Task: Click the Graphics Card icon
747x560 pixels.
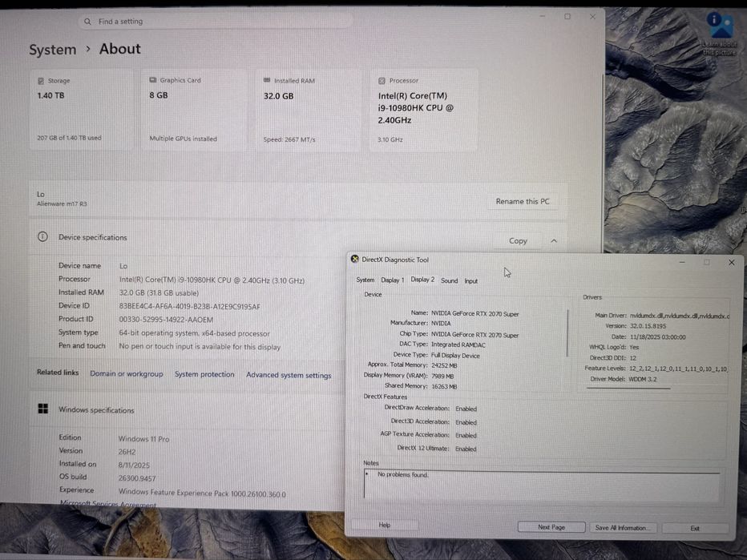Action: point(153,80)
